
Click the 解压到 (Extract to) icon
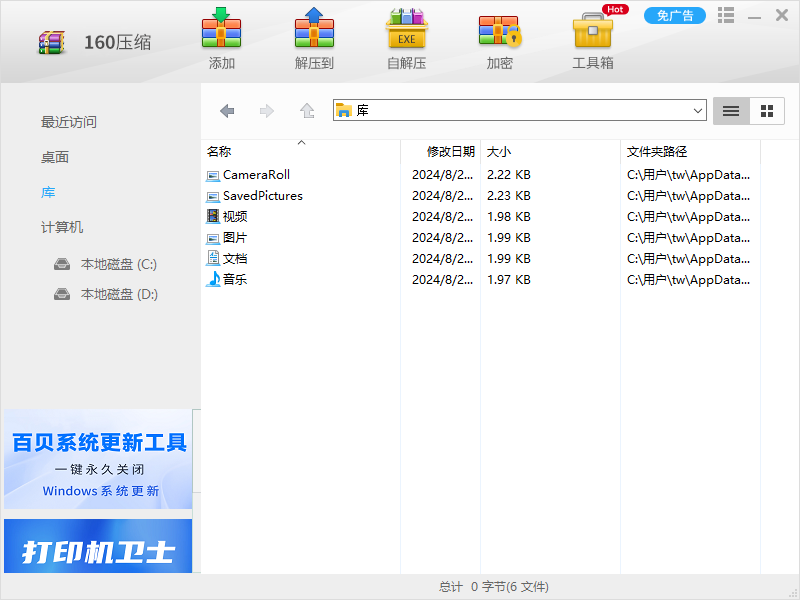pos(314,28)
